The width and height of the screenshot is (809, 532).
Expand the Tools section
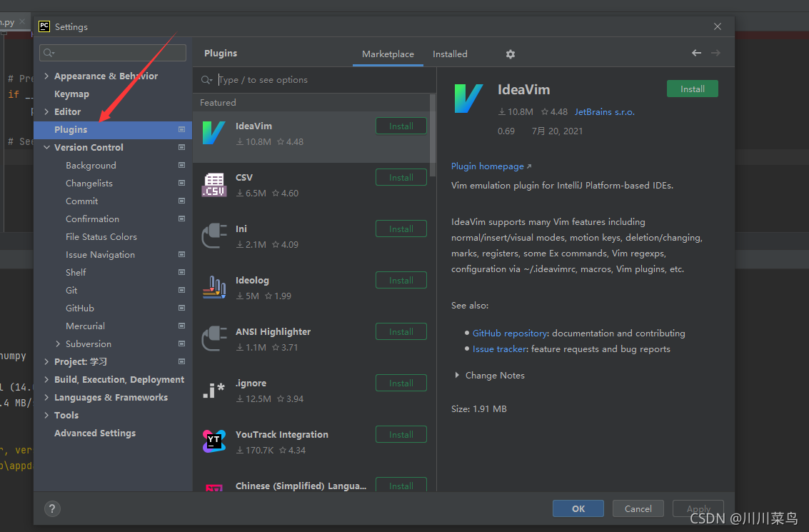click(46, 416)
